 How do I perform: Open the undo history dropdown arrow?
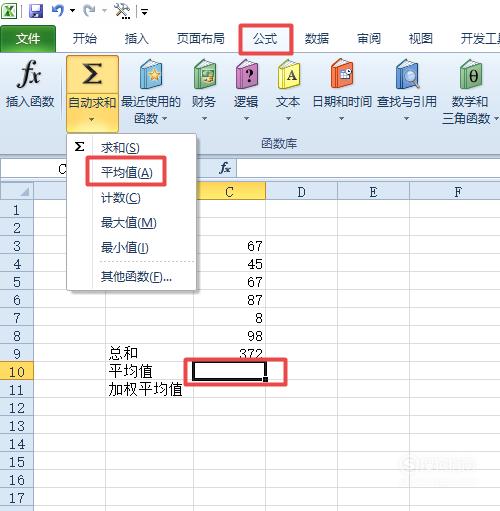pyautogui.click(x=72, y=11)
